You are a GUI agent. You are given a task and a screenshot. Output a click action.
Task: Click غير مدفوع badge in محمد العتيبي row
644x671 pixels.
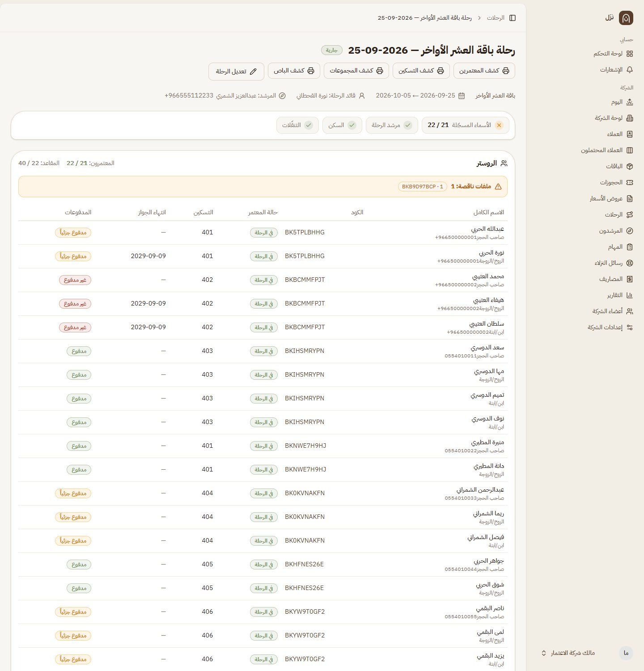point(75,280)
